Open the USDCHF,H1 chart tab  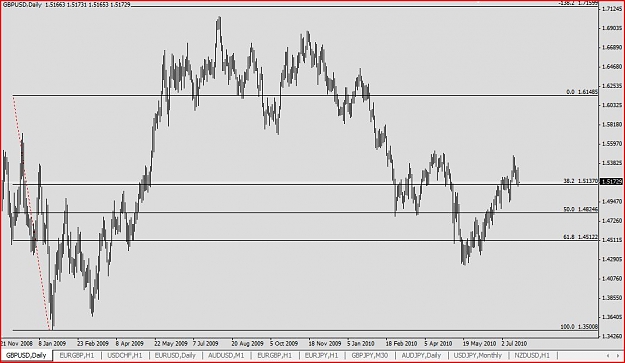125,355
